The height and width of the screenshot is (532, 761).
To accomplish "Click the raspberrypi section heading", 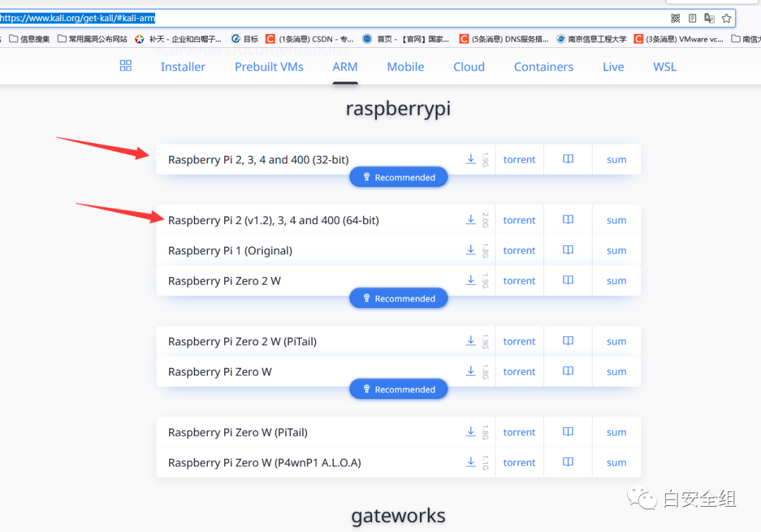I will 398,109.
